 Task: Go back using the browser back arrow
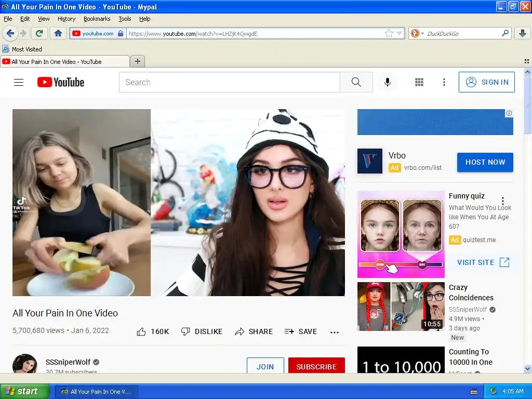click(10, 33)
